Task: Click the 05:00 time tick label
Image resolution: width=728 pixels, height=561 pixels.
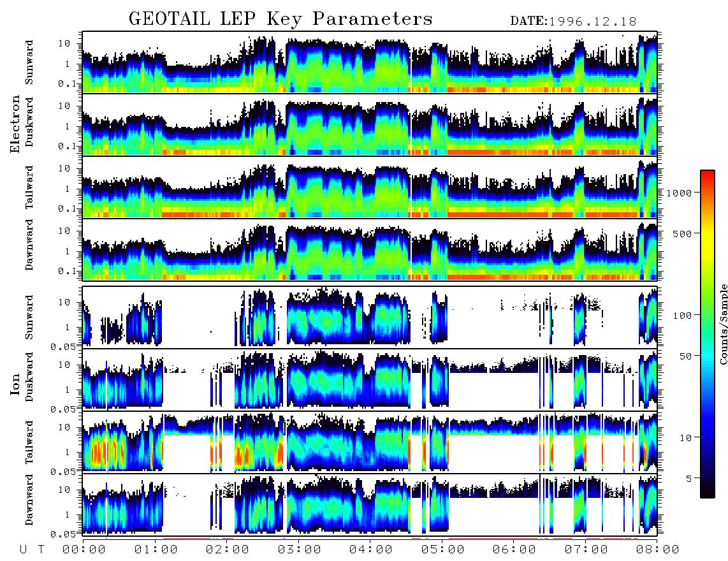Action: point(443,550)
